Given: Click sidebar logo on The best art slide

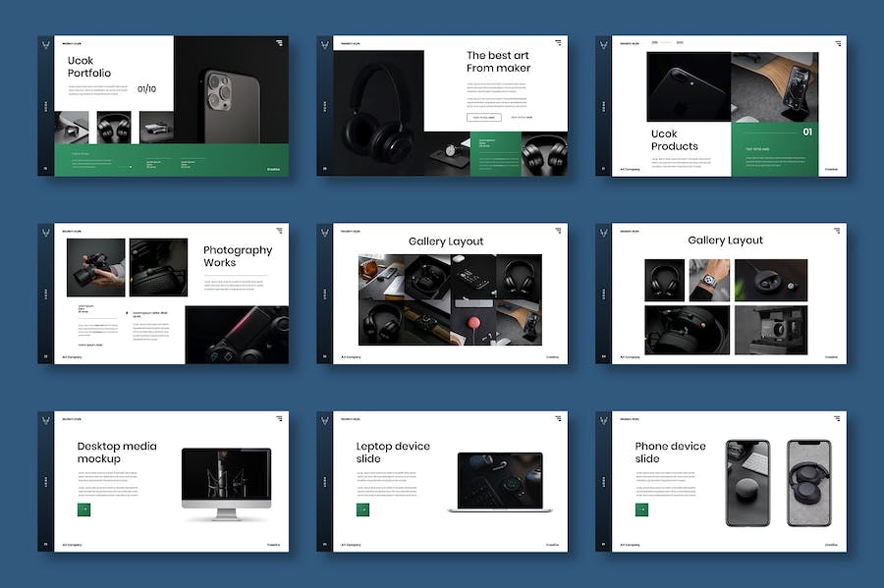Looking at the screenshot, I should pyautogui.click(x=324, y=43).
